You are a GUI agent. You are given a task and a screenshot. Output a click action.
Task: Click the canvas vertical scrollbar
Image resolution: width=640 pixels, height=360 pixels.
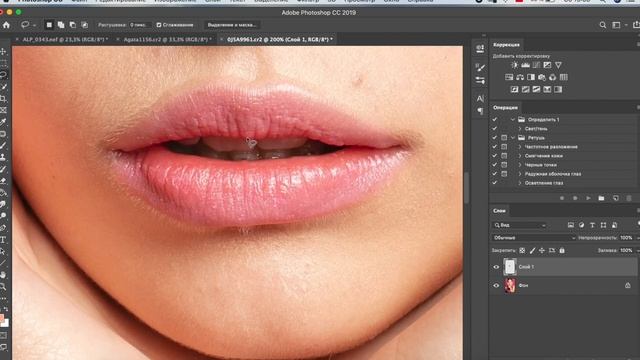(x=467, y=188)
